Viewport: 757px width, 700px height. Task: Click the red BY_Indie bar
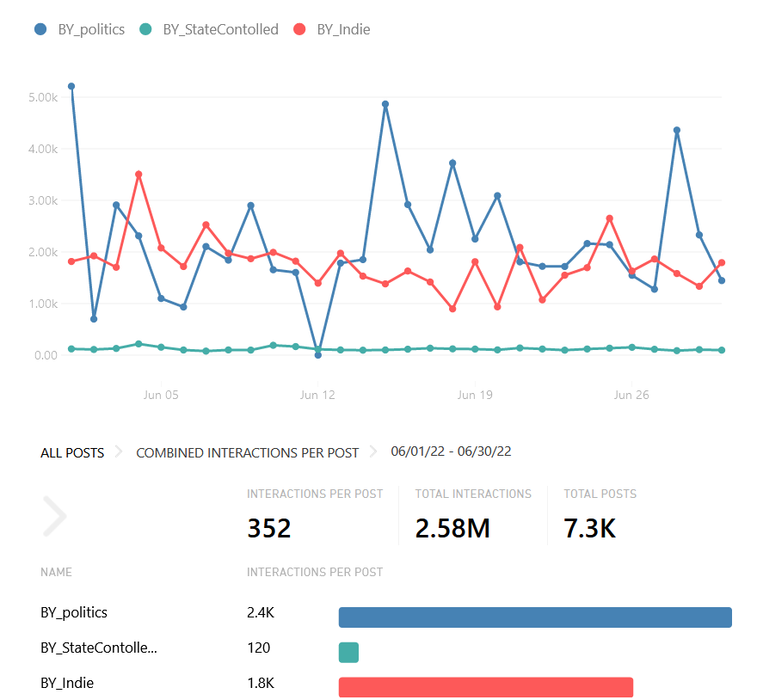click(485, 687)
